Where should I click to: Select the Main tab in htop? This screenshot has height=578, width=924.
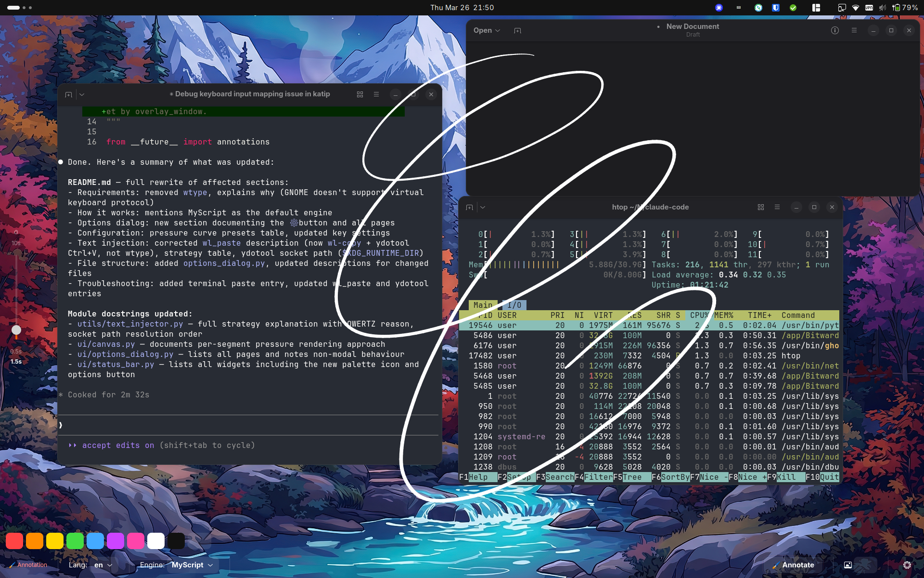[x=482, y=305]
